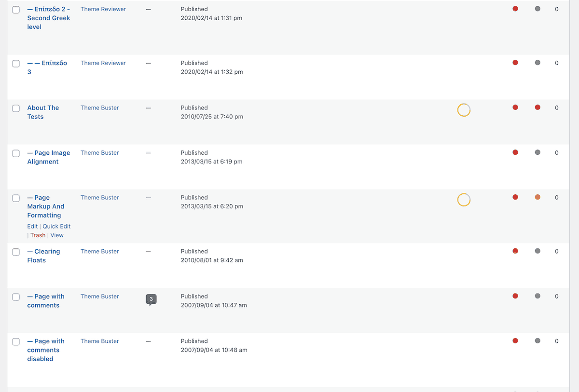The height and width of the screenshot is (392, 579).
Task: Click the date 2020/02/14 at 1:31 pm
Action: pos(211,18)
